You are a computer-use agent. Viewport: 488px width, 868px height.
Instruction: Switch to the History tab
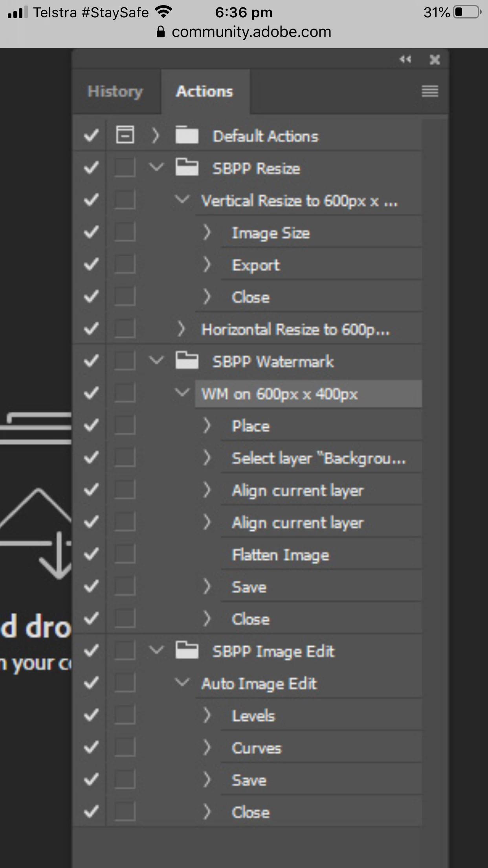115,92
